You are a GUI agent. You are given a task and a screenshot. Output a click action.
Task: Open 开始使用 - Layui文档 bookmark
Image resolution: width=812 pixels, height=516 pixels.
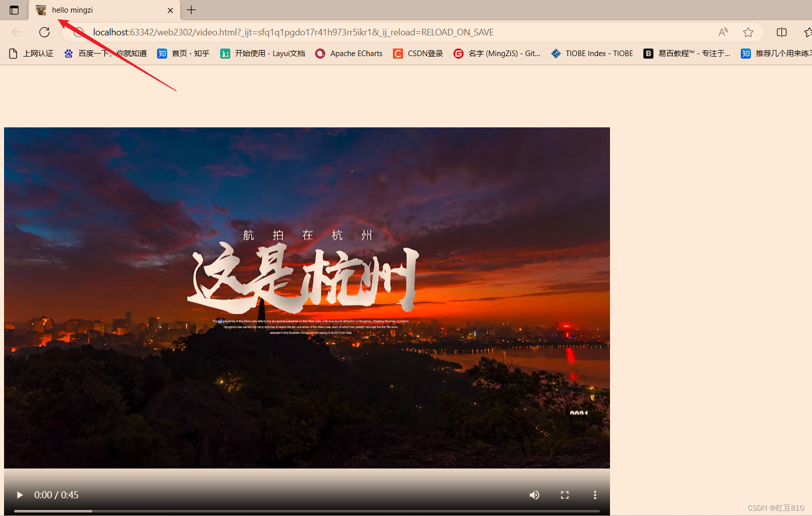coord(263,54)
